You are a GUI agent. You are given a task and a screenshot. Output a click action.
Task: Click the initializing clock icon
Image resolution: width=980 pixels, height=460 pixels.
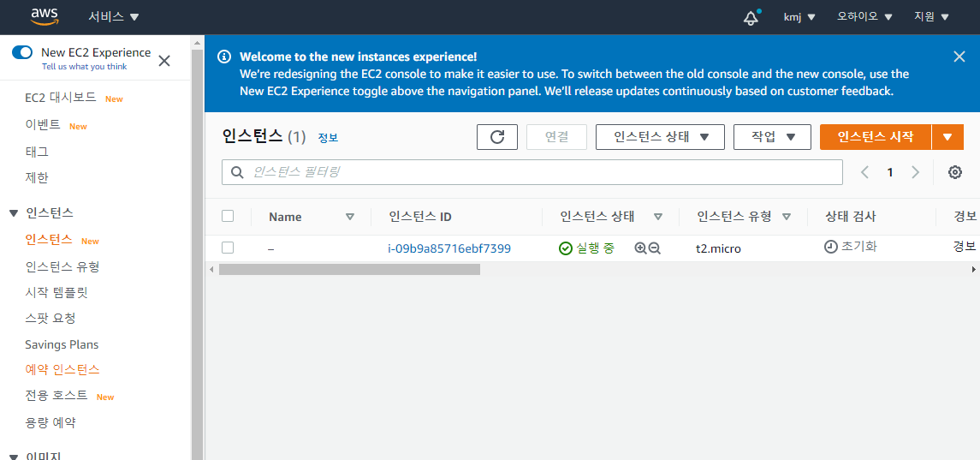830,247
